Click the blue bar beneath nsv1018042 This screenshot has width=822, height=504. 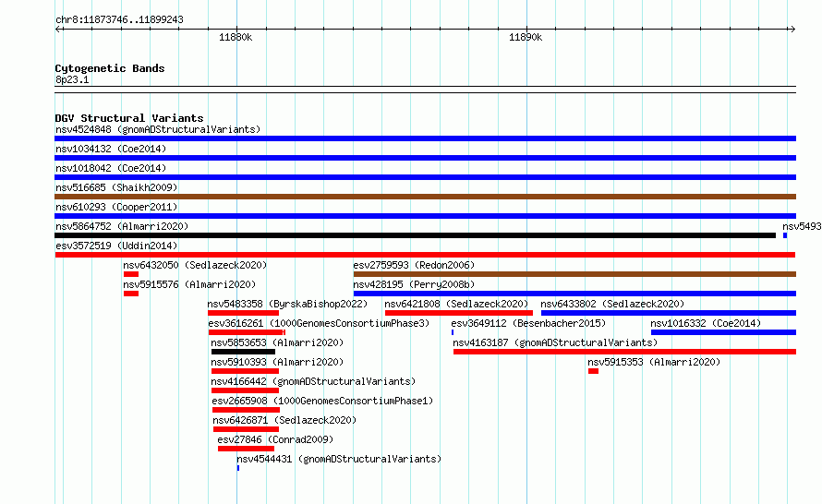425,177
